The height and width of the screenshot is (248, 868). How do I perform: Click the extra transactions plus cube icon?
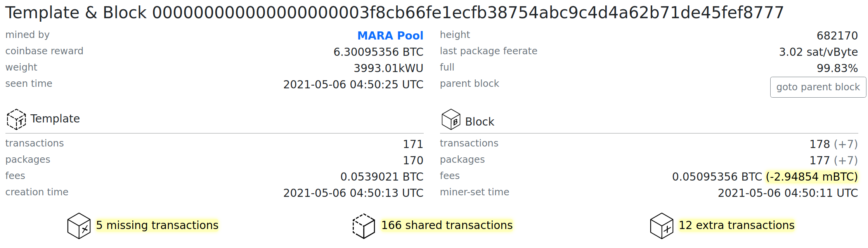pyautogui.click(x=662, y=226)
